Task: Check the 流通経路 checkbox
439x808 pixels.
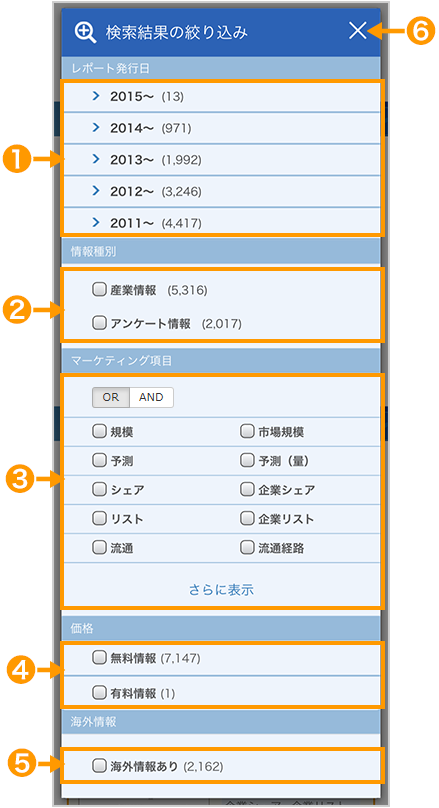Action: coord(247,547)
